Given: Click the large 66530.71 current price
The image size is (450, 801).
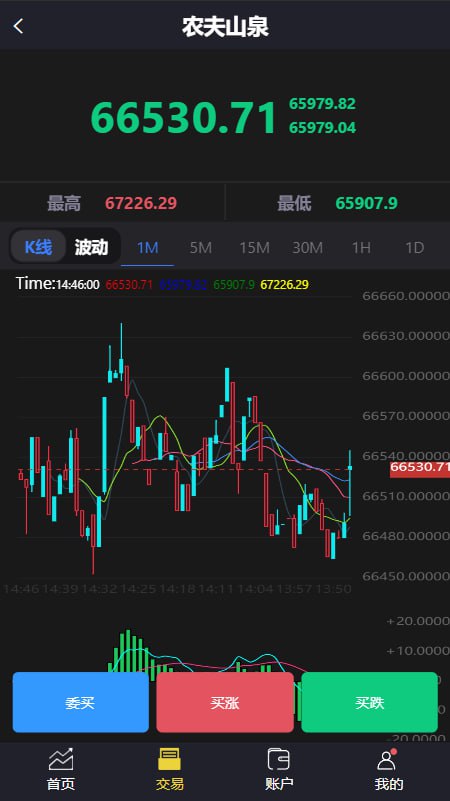Looking at the screenshot, I should (x=184, y=118).
